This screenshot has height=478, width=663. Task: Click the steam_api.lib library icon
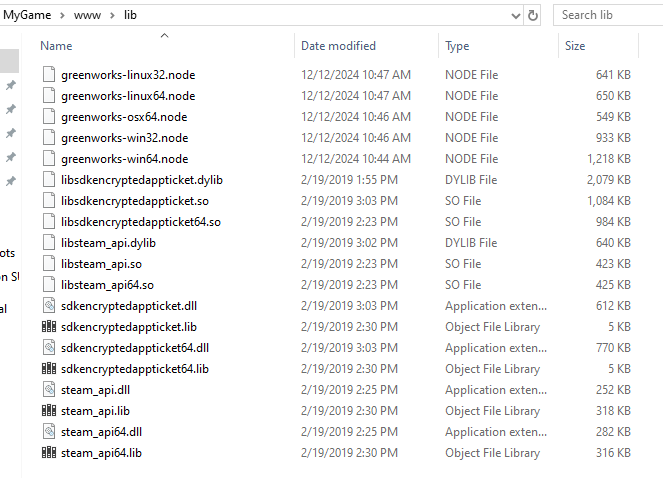(49, 411)
